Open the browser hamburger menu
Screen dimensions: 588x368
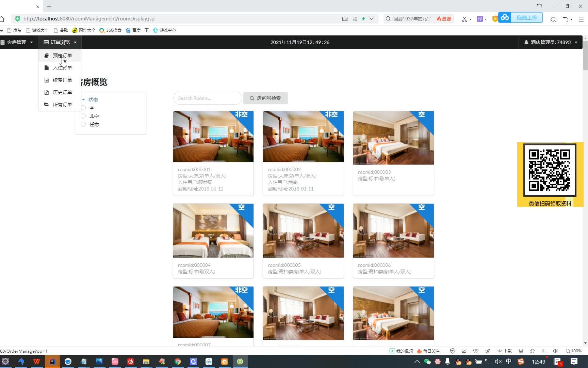tap(581, 19)
